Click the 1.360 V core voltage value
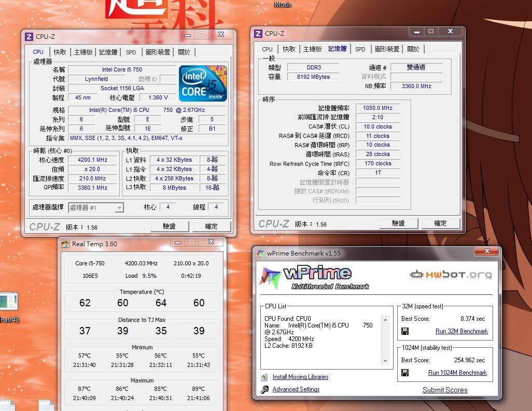The image size is (532, 411). pyautogui.click(x=158, y=97)
